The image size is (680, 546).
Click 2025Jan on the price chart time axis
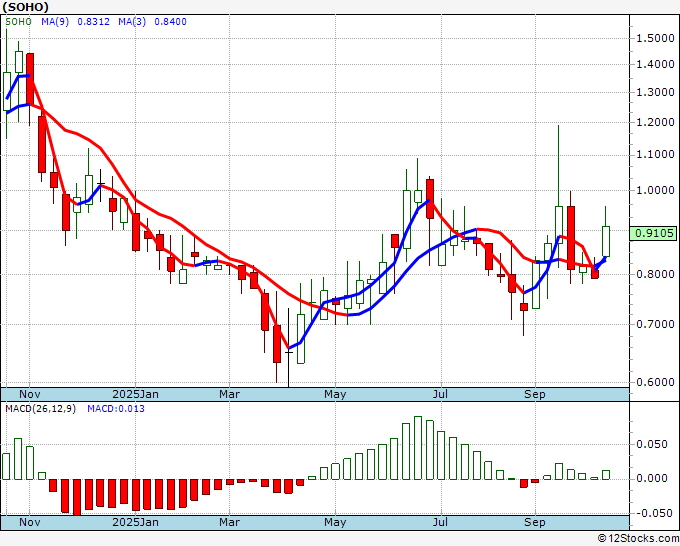point(135,394)
